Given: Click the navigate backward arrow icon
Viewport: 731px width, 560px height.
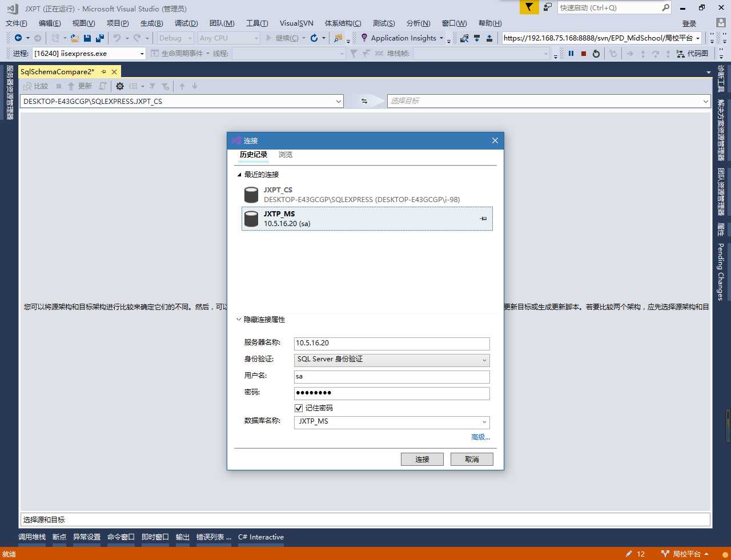Looking at the screenshot, I should 18,38.
